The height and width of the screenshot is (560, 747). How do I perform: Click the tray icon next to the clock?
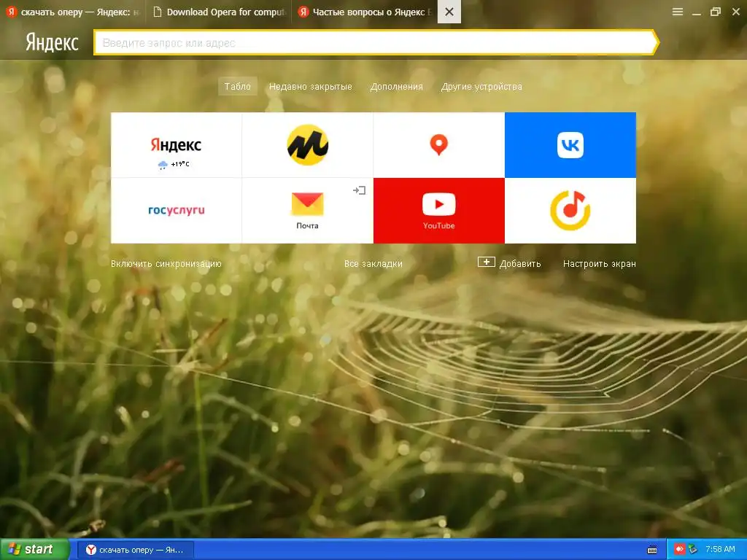tap(693, 550)
